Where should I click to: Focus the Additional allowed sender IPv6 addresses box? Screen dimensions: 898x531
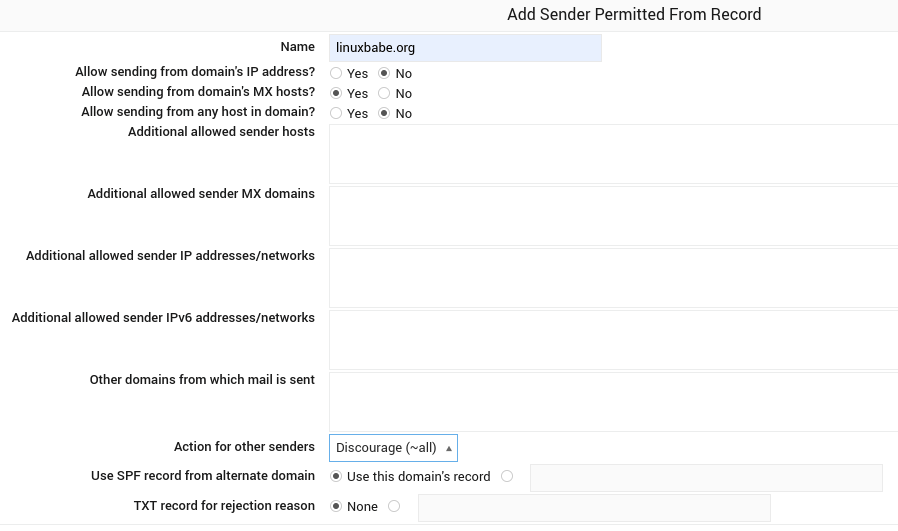(x=612, y=340)
